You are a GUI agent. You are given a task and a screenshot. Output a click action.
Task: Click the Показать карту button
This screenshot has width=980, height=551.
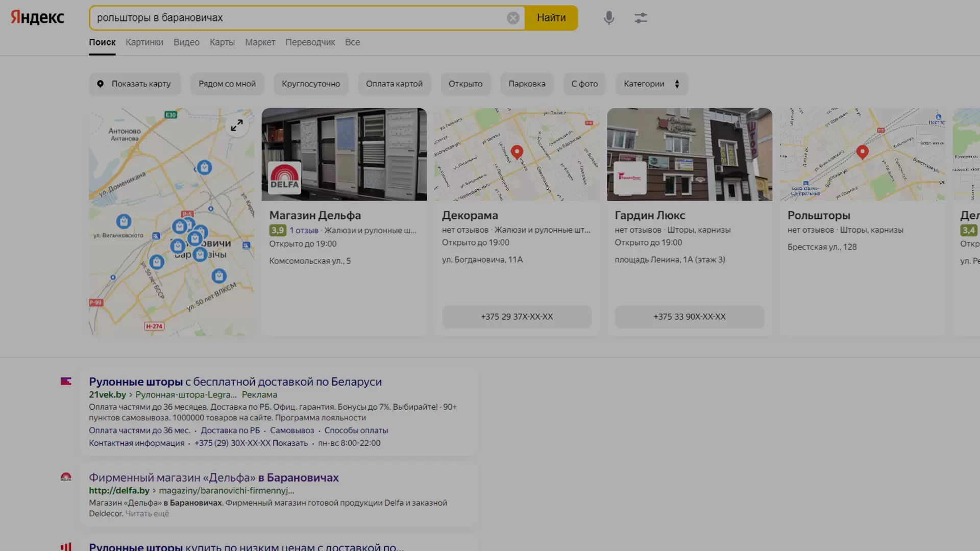click(x=135, y=84)
